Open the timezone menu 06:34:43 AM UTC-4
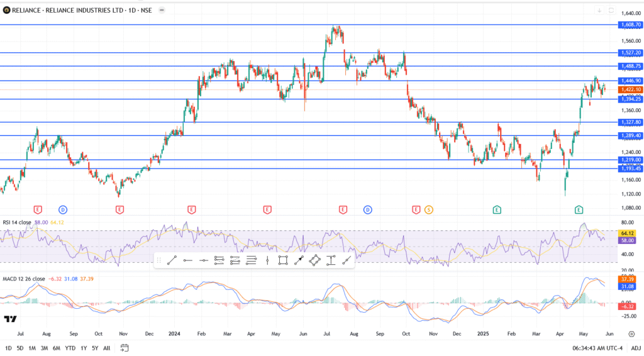644x356 pixels. 597,348
